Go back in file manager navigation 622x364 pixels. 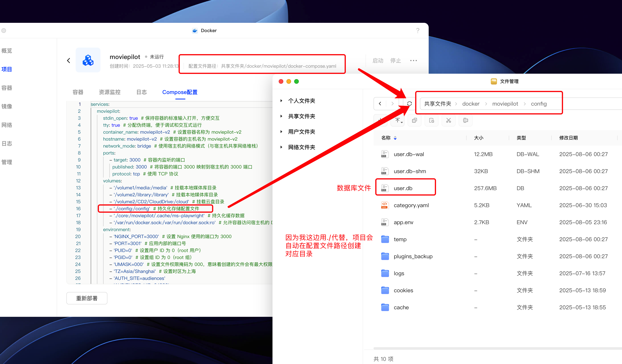click(x=380, y=104)
